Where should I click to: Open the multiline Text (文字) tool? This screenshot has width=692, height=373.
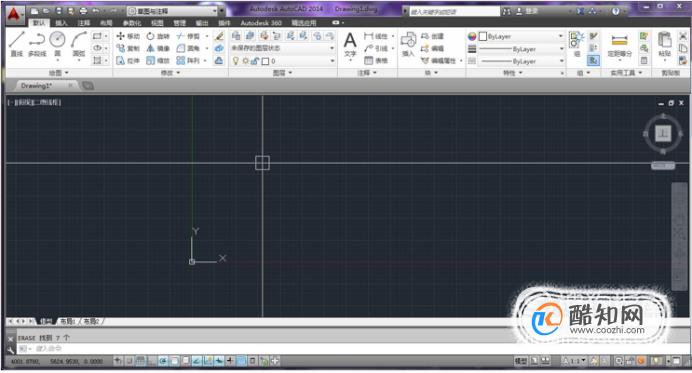(350, 44)
